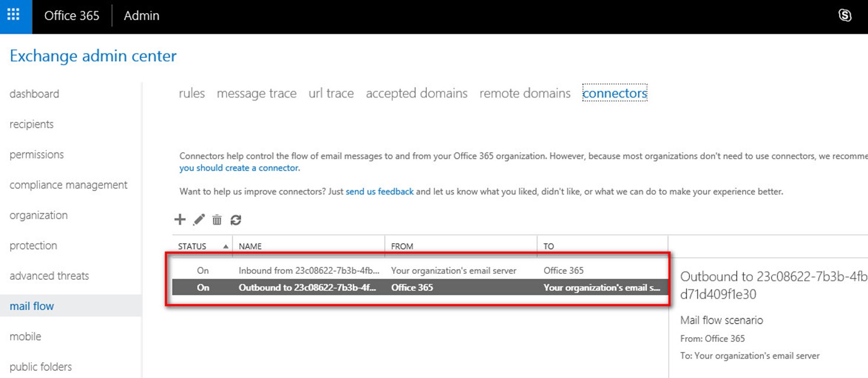868x378 pixels.
Task: Open dashboard in left navigation
Action: click(x=34, y=94)
